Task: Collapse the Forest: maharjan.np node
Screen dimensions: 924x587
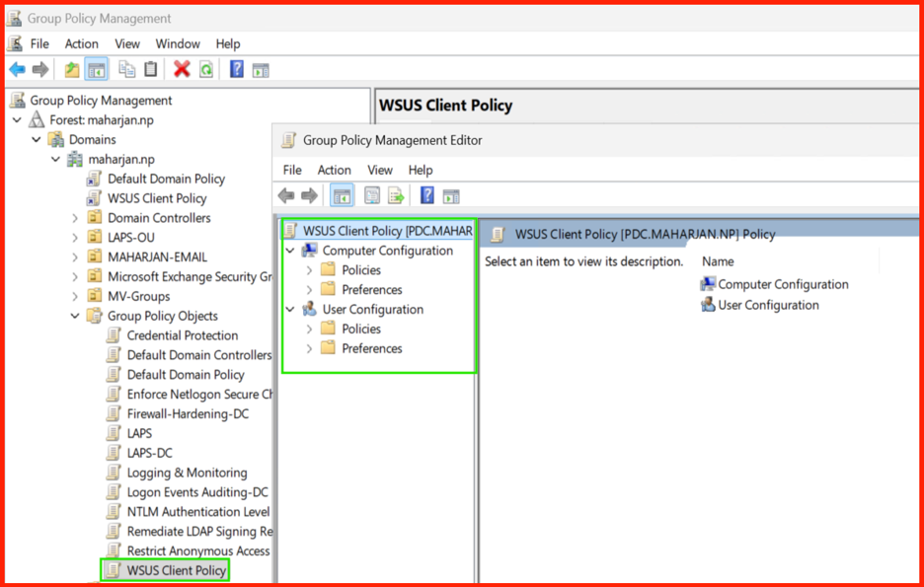Action: click(17, 120)
